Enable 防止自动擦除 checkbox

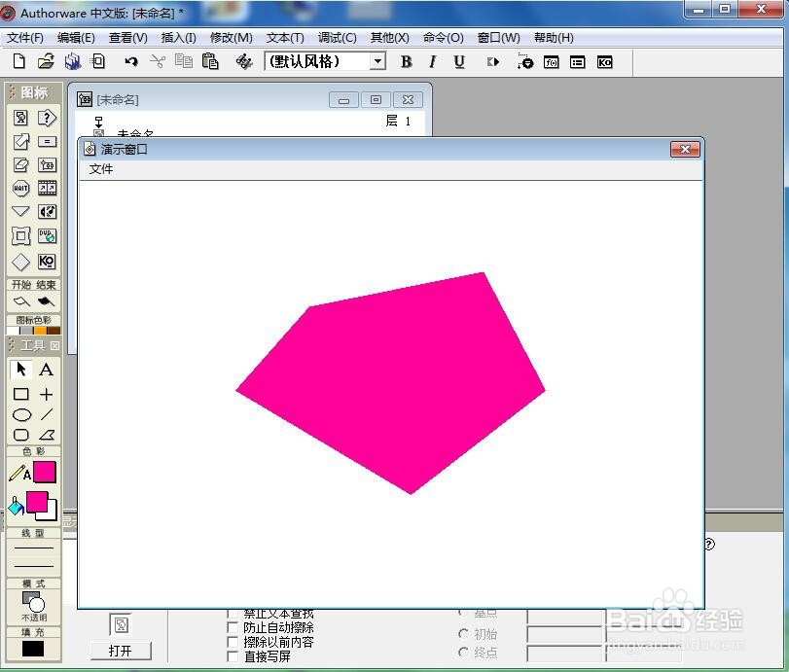[x=232, y=627]
